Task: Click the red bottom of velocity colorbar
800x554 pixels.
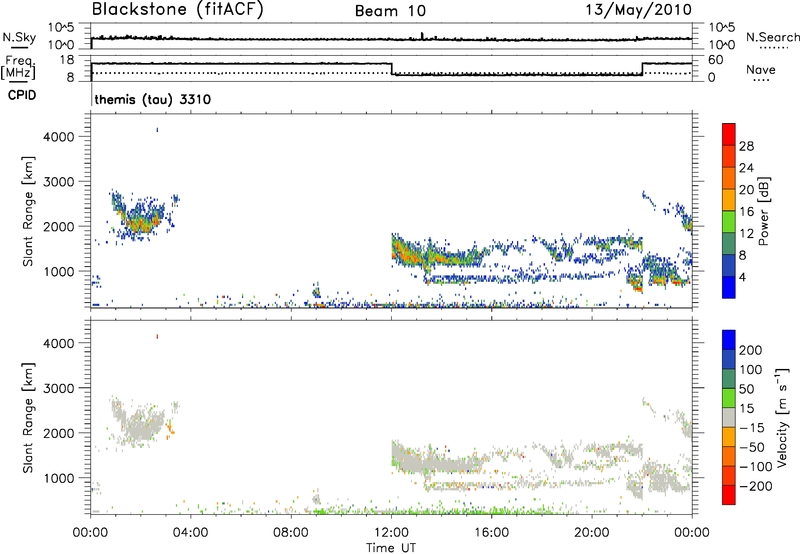Action: pos(729,495)
